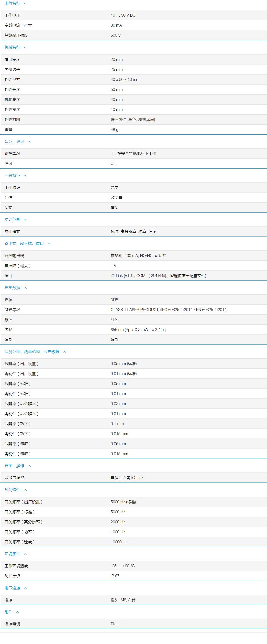Click the 机械特征 section heading

(x=12, y=47)
